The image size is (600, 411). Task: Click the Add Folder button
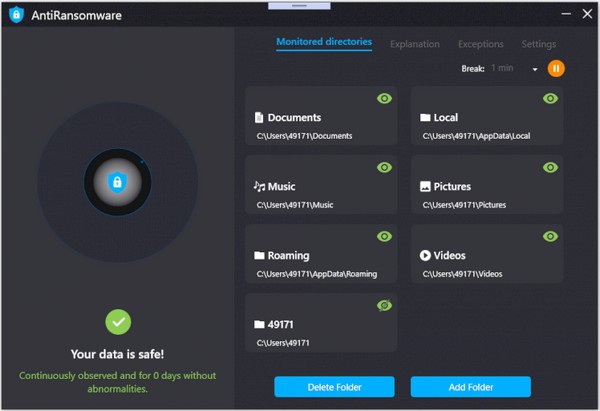470,386
